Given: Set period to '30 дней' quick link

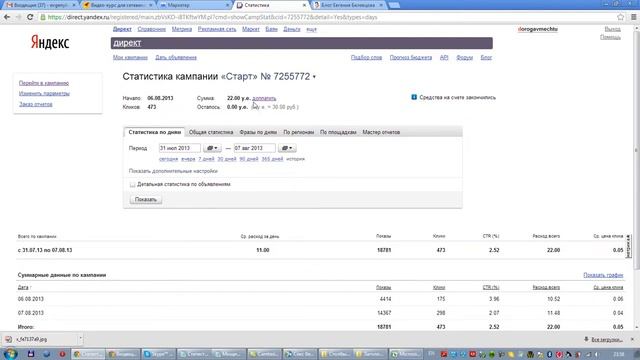Looking at the screenshot, I should tap(227, 159).
